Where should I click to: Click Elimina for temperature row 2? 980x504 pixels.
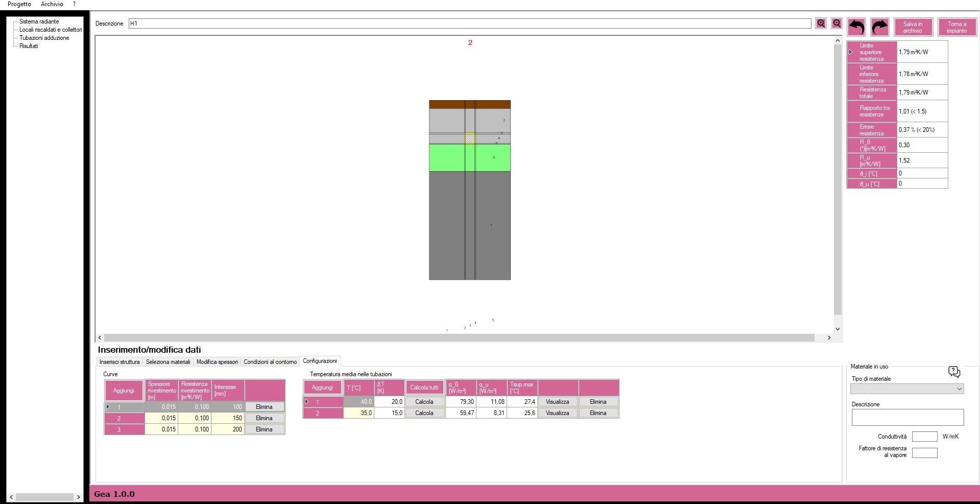point(598,413)
